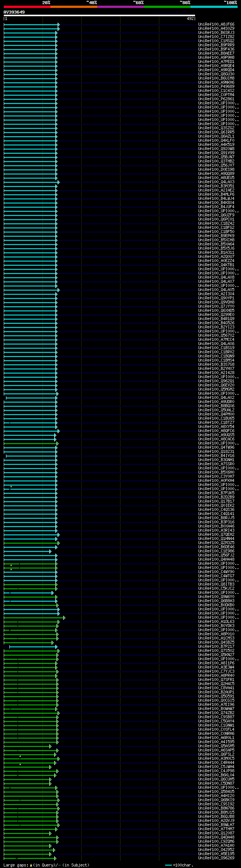This screenshot has height=868, width=241.
Task: Select the UniRef100_Q1HN44 entry
Action: [216, 539]
